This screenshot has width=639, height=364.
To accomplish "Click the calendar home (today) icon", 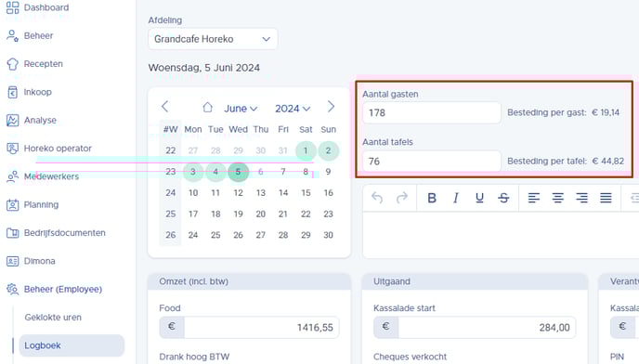I will tap(207, 108).
